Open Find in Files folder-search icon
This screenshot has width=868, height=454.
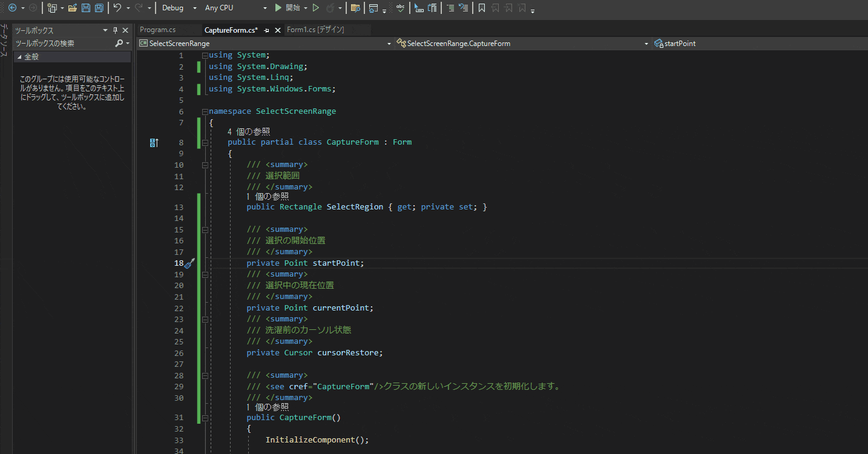click(355, 8)
